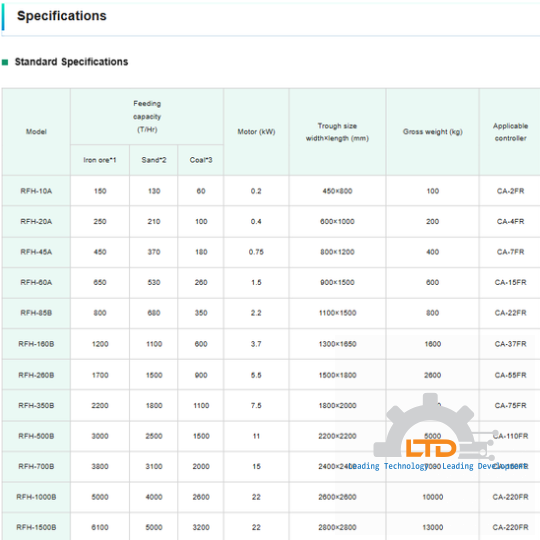Viewport: 540px width, 540px height.
Task: Click sand value 370 for RFH-45A
Action: click(154, 252)
